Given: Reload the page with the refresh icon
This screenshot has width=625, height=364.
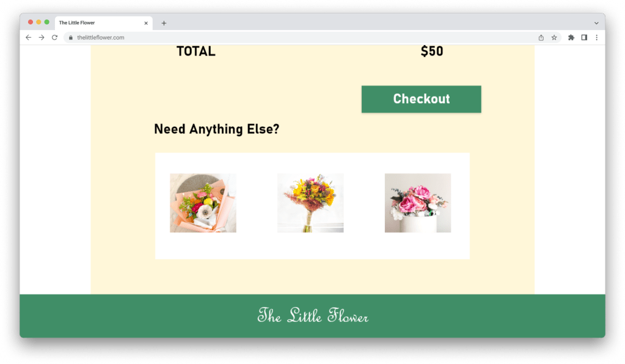Looking at the screenshot, I should (x=54, y=37).
